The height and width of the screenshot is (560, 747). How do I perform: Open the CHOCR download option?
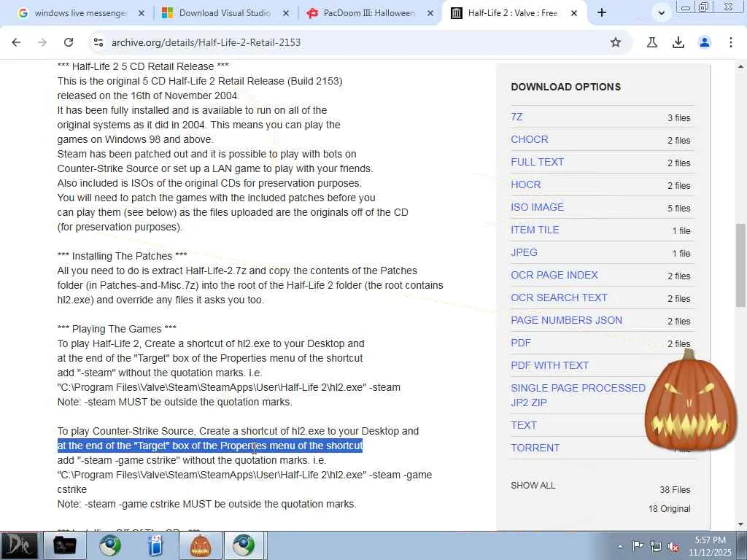point(530,139)
